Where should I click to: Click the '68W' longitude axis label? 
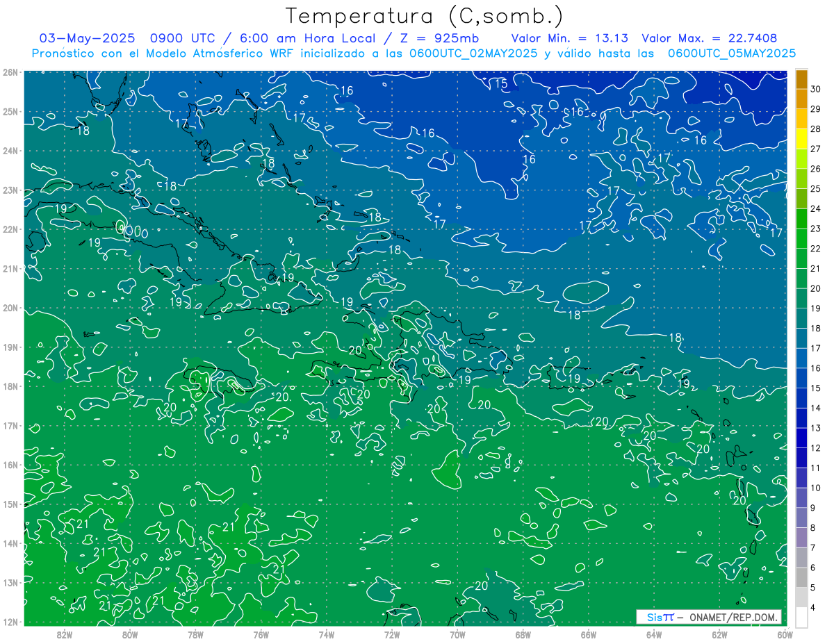click(523, 634)
